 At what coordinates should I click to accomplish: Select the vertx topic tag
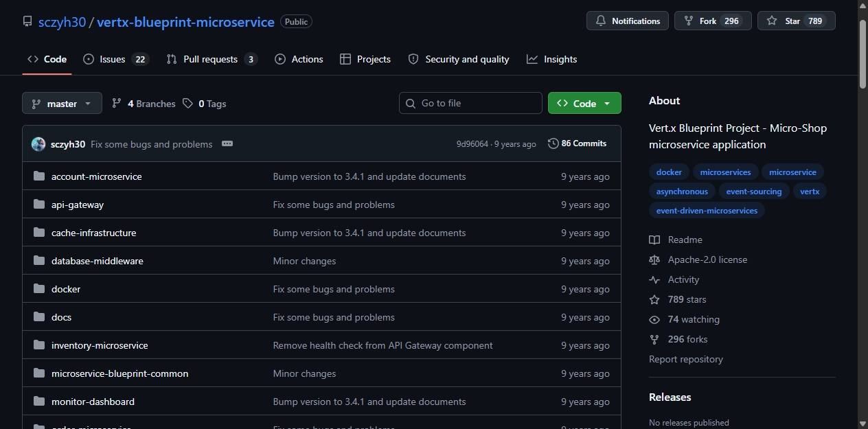pyautogui.click(x=810, y=192)
